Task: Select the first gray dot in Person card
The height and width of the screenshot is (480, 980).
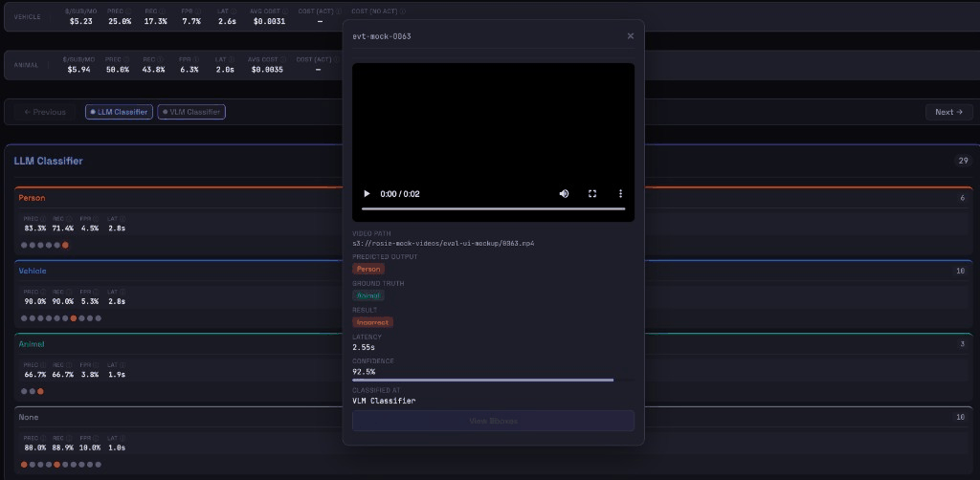Action: click(24, 246)
